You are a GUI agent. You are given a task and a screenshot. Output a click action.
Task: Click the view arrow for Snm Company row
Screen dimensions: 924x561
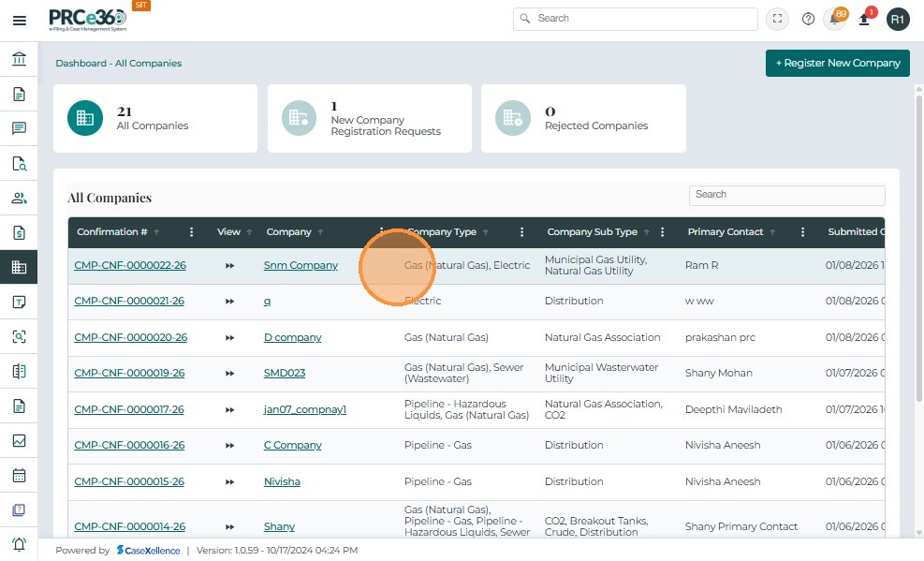click(x=229, y=266)
